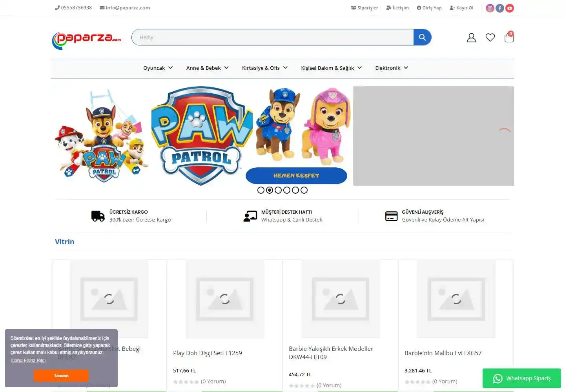This screenshot has width=565, height=392.
Task: Click Giriş Yap login link
Action: [x=429, y=8]
